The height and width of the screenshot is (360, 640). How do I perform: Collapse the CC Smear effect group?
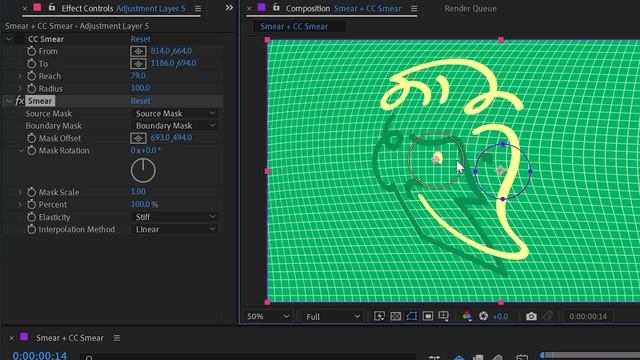coord(9,39)
